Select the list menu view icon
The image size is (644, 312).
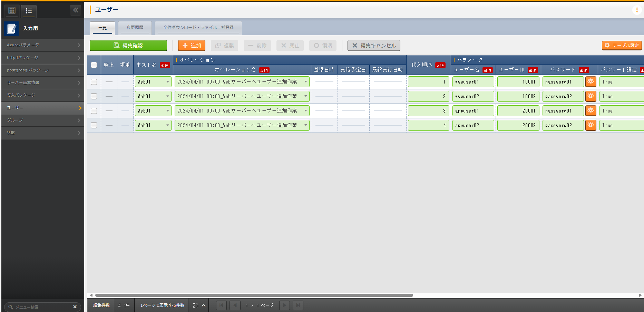[29, 11]
